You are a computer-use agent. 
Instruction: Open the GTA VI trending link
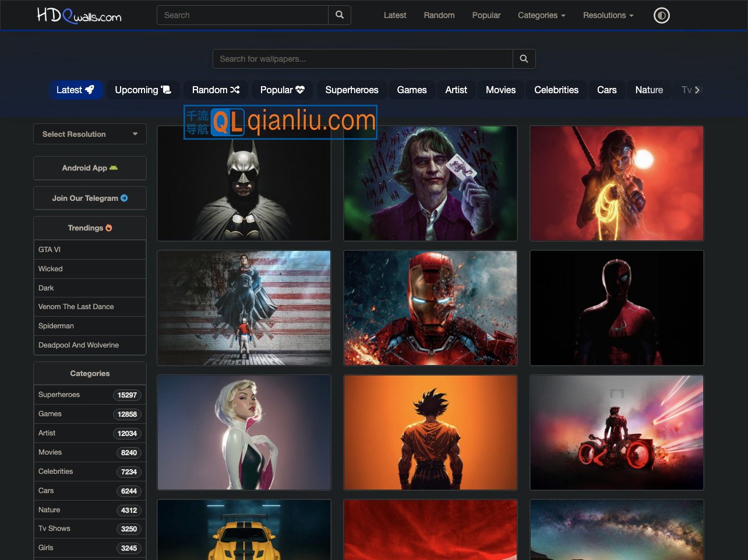coord(50,249)
